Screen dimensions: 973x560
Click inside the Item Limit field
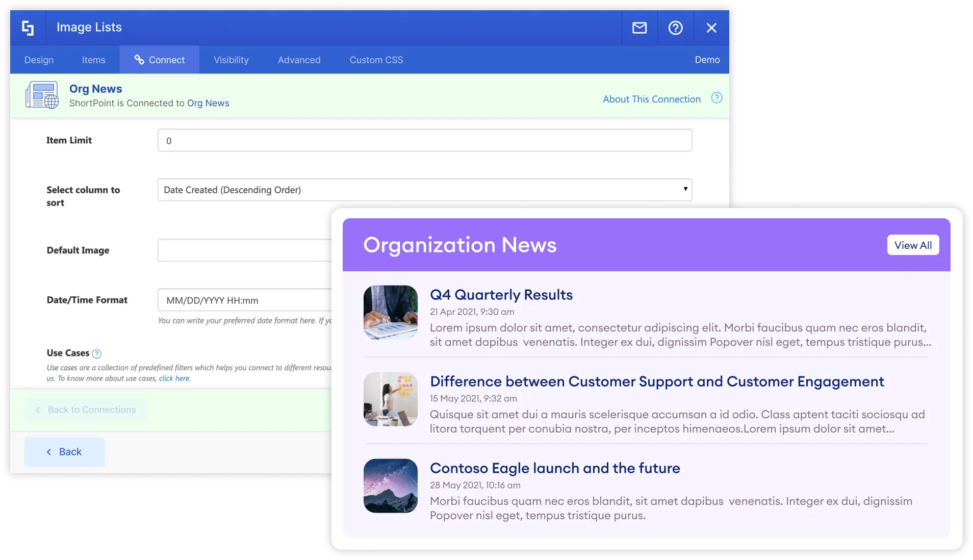(424, 140)
